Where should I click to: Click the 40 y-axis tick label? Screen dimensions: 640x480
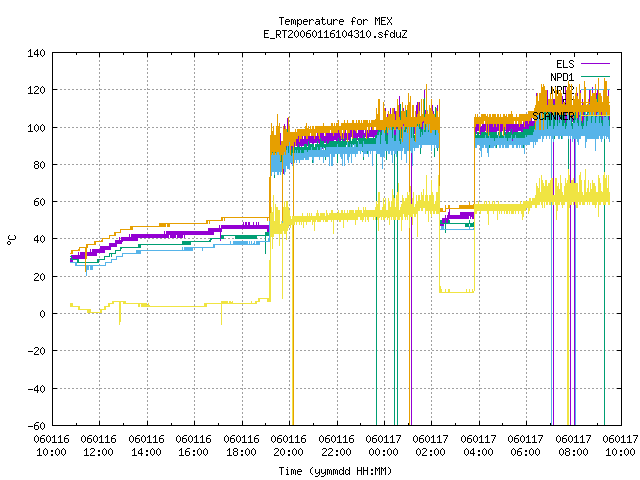39,239
